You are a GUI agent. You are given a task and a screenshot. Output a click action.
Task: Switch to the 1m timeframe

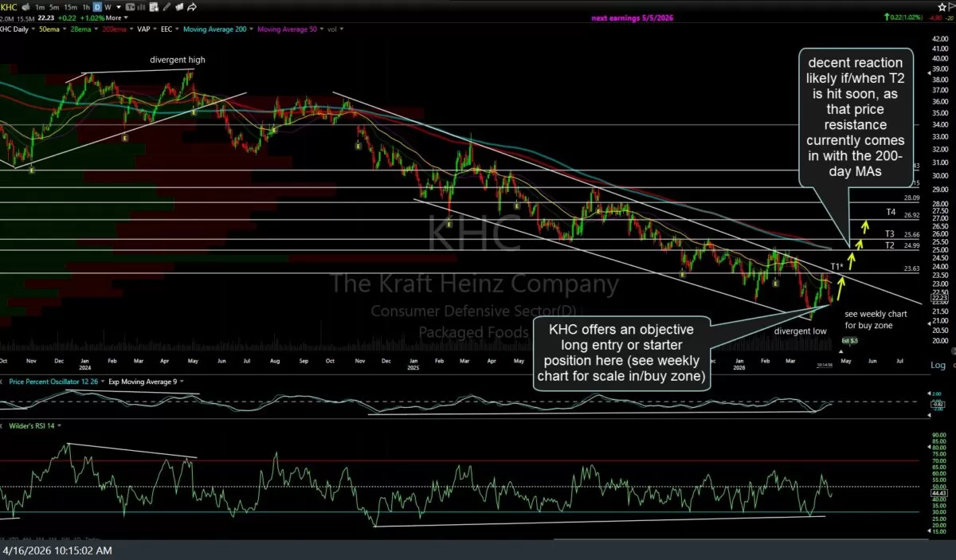40,7
